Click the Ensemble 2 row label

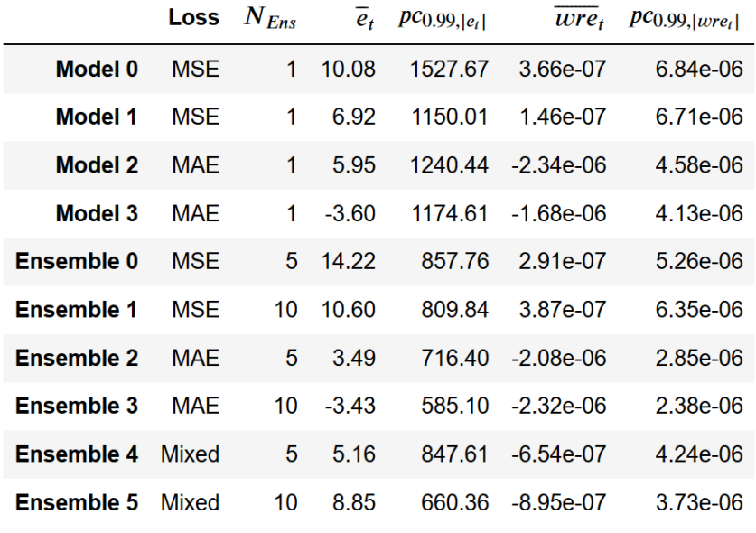point(77,358)
